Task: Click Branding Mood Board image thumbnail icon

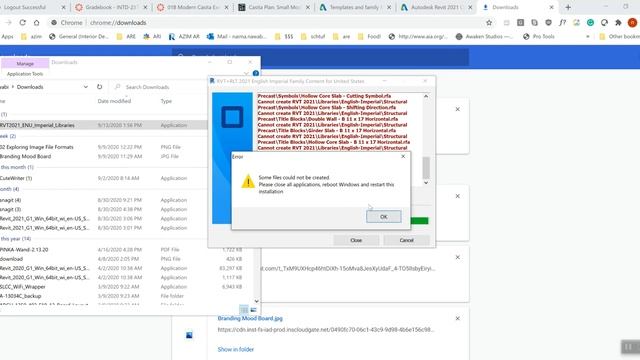Action: [x=189, y=335]
